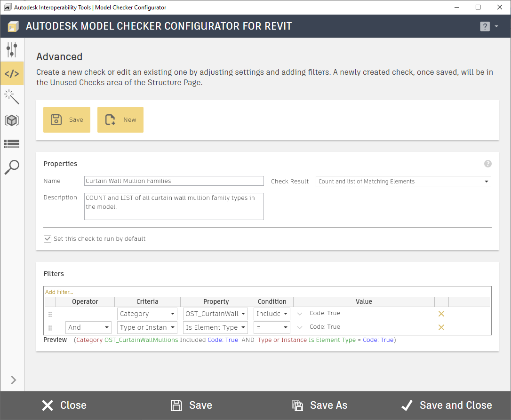The image size is (511, 420).
Task: Open the Check Result dropdown
Action: [x=403, y=182]
